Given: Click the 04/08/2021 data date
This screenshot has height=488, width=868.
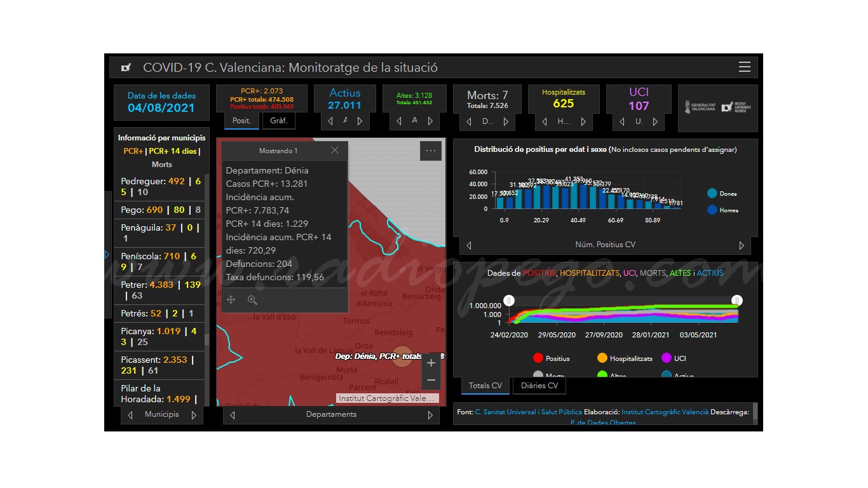Looking at the screenshot, I should click(161, 108).
